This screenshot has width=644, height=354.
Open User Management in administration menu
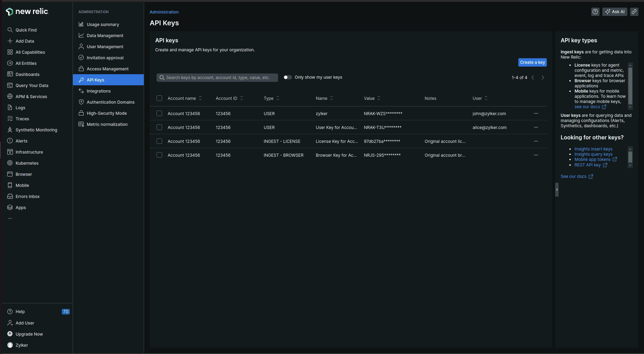pyautogui.click(x=105, y=47)
